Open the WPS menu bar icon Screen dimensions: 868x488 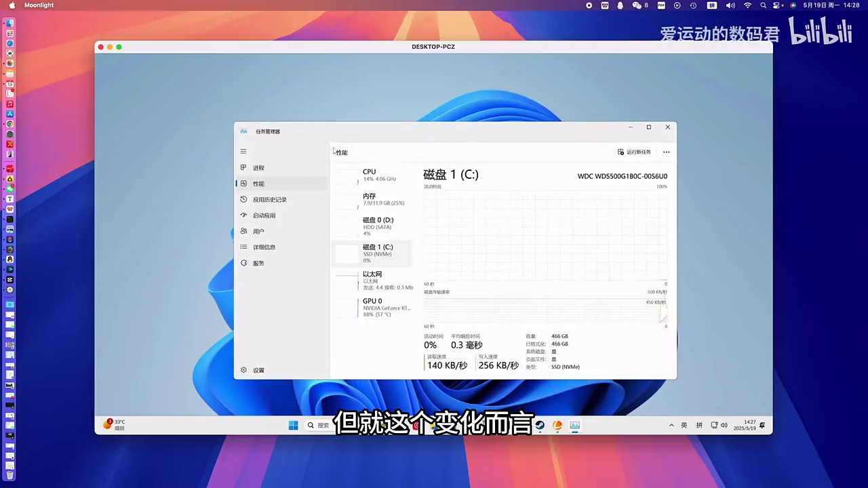click(604, 5)
